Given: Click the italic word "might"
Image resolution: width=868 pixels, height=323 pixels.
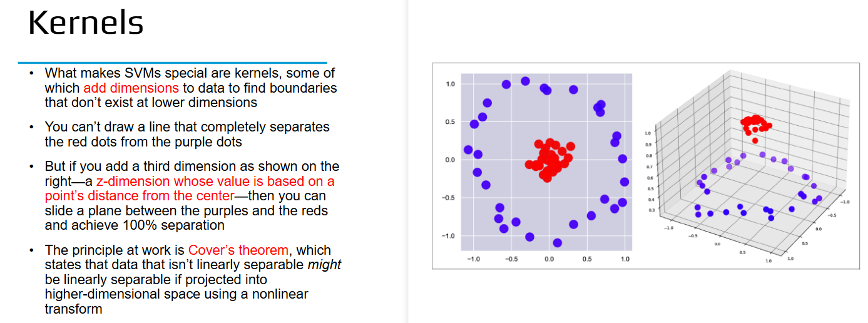Looking at the screenshot, I should (324, 265).
